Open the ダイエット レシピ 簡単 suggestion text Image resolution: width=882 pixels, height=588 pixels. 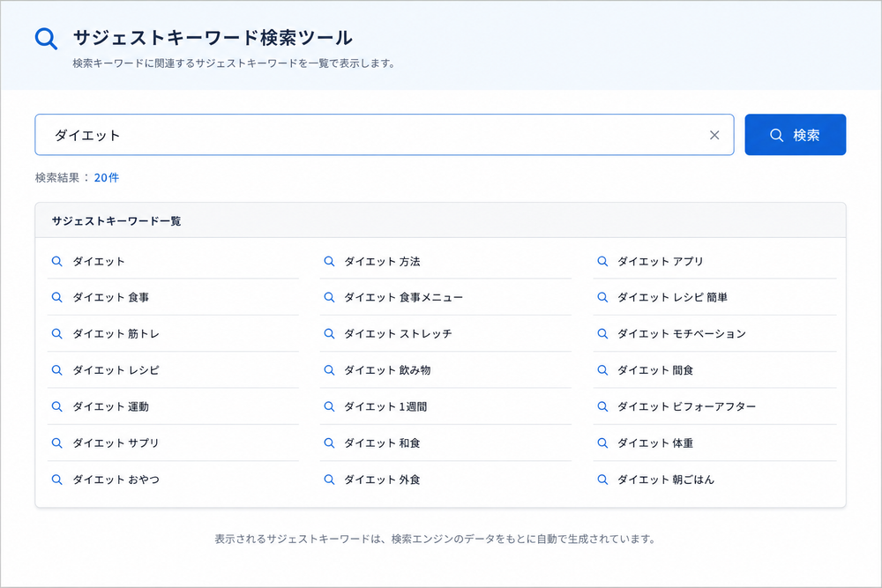673,297
